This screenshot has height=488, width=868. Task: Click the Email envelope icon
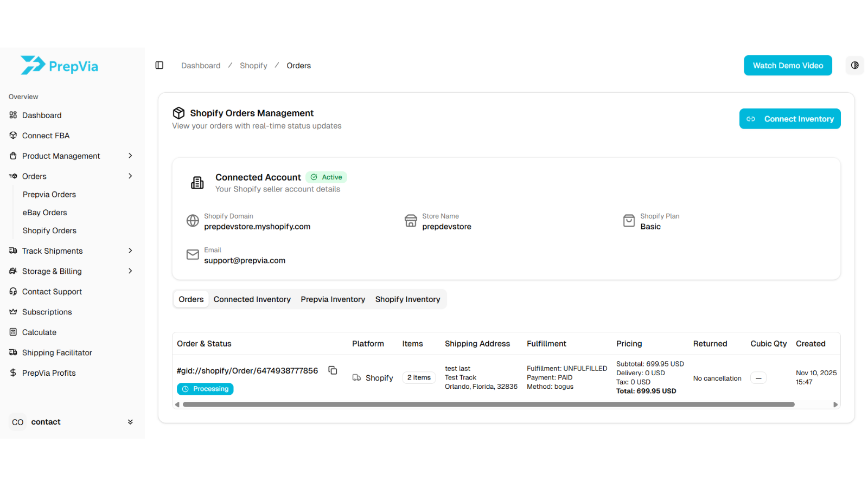pyautogui.click(x=193, y=255)
